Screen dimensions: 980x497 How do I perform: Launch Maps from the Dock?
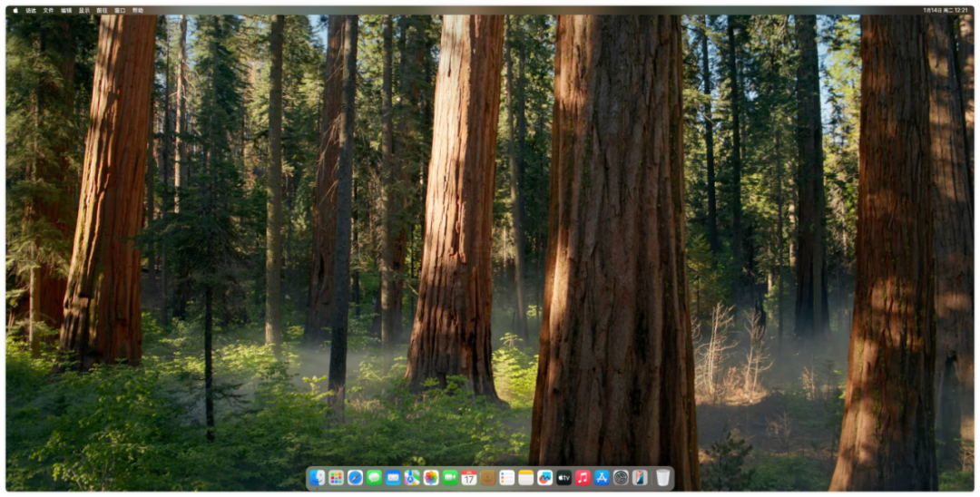pos(412,477)
